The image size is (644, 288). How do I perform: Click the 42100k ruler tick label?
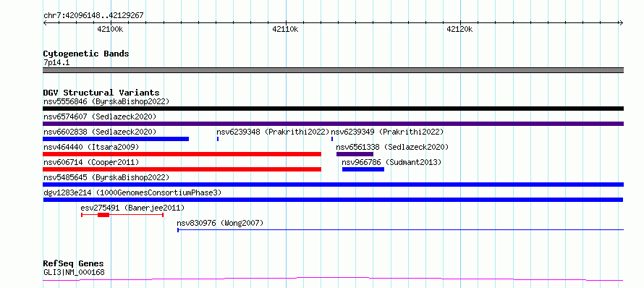(110, 29)
